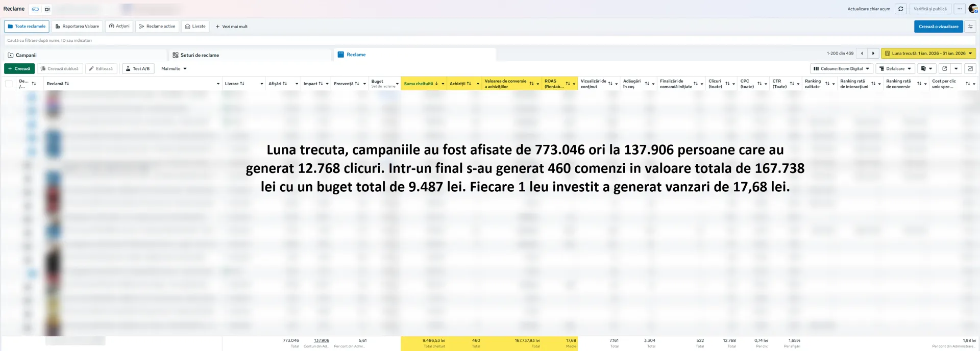
Task: Tick the select-all checkbox in table header
Action: pyautogui.click(x=9, y=84)
